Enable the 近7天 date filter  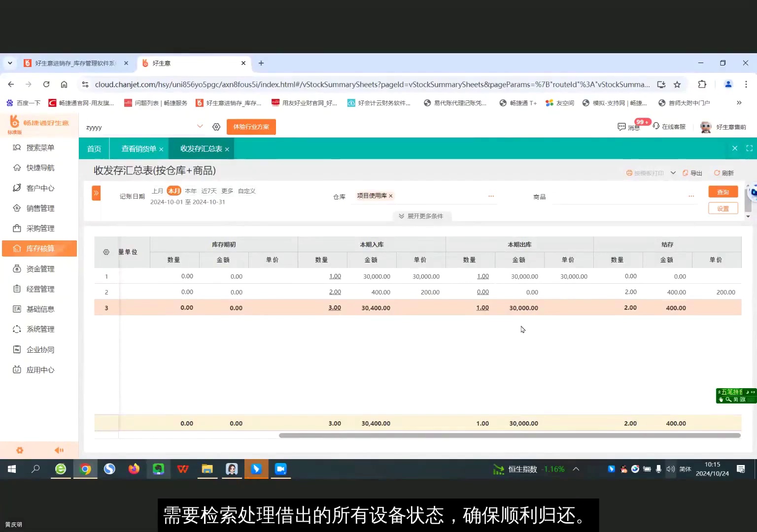(x=208, y=191)
